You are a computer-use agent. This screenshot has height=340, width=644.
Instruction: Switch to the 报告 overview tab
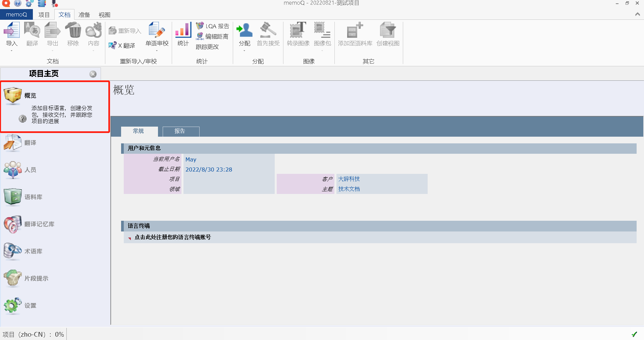pyautogui.click(x=181, y=131)
